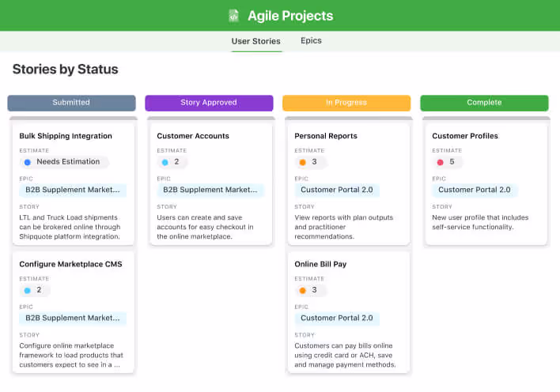Click the orange estimate dot on Online Bill Pay
This screenshot has width=560, height=392.
302,290
